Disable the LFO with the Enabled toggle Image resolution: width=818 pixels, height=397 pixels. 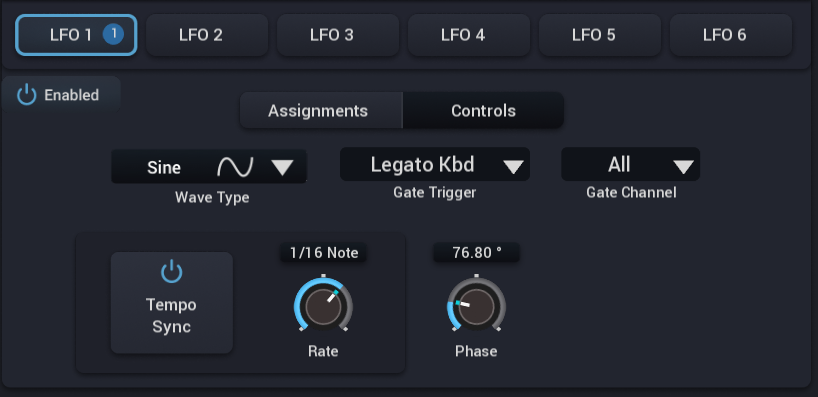click(61, 95)
